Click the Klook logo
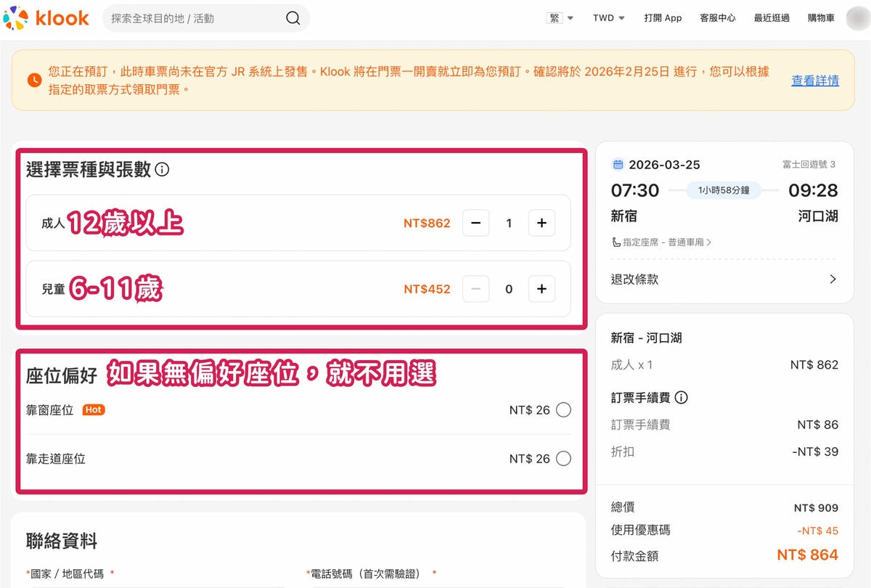The image size is (871, 588). tap(46, 18)
